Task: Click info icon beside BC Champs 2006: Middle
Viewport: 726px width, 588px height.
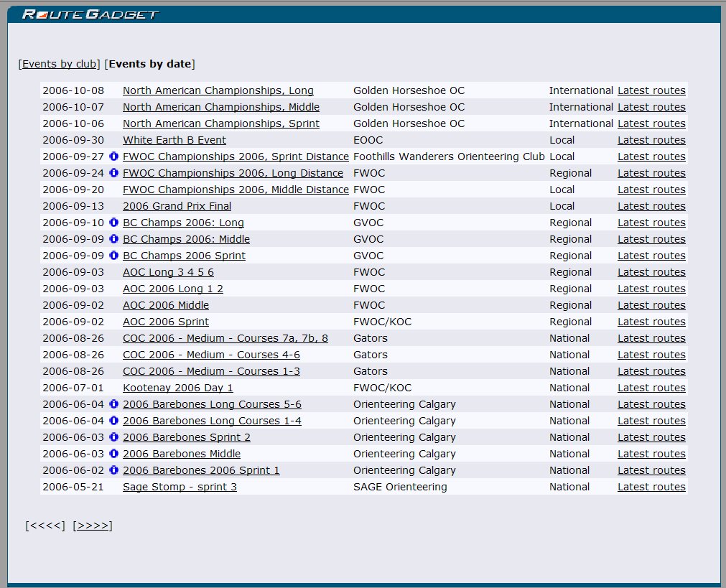Action: pos(113,239)
